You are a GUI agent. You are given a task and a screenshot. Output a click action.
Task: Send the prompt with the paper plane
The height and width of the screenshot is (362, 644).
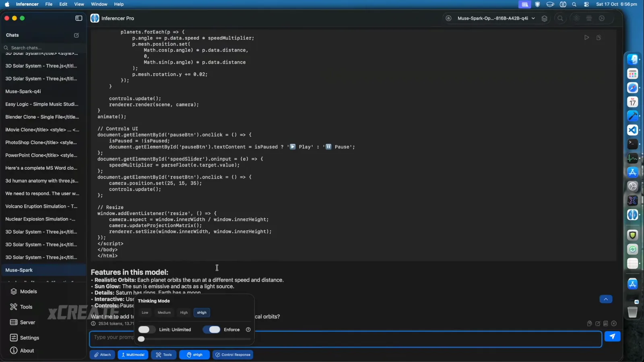pos(612,336)
